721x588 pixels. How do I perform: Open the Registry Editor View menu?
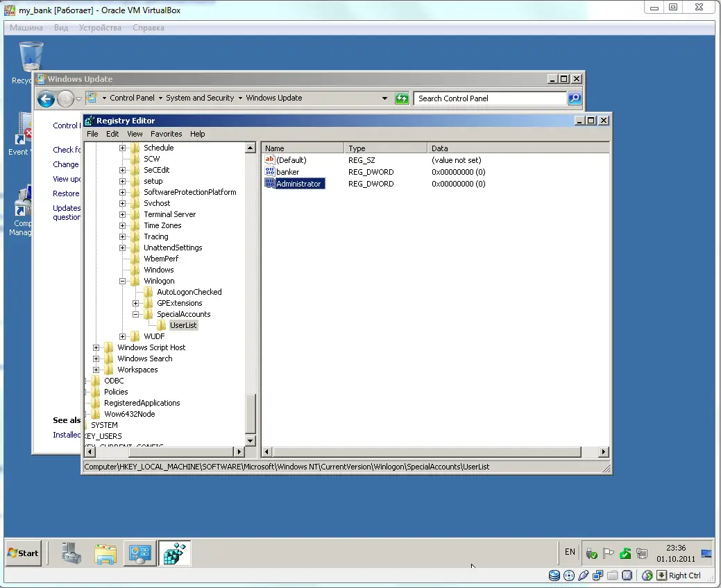tap(135, 134)
